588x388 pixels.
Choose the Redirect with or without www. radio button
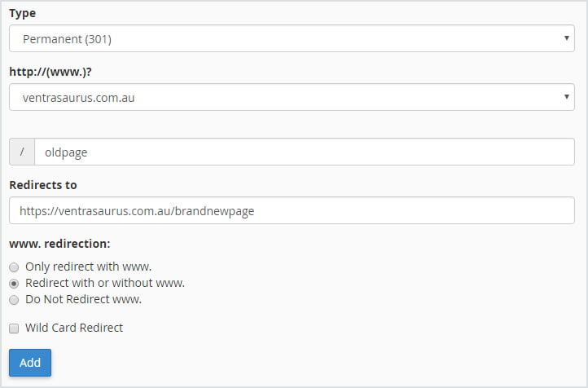click(14, 284)
